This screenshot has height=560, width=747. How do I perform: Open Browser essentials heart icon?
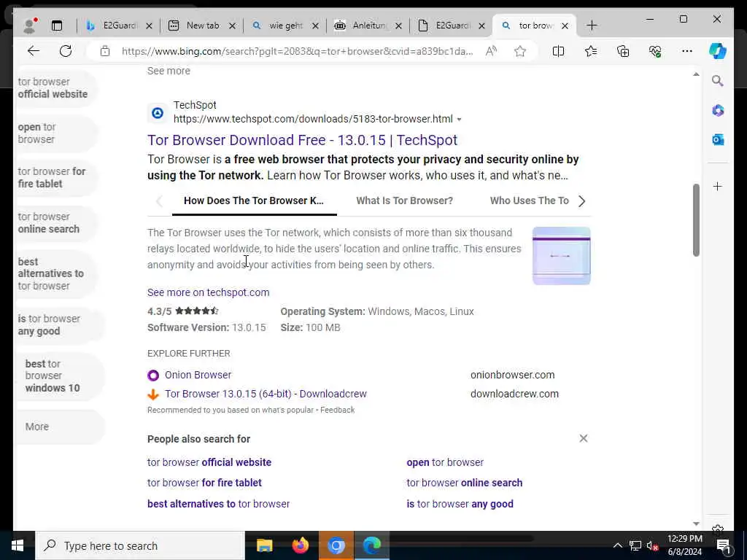tap(655, 51)
